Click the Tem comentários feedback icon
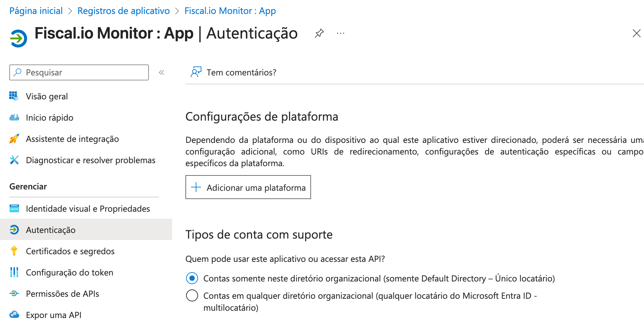 (x=196, y=72)
